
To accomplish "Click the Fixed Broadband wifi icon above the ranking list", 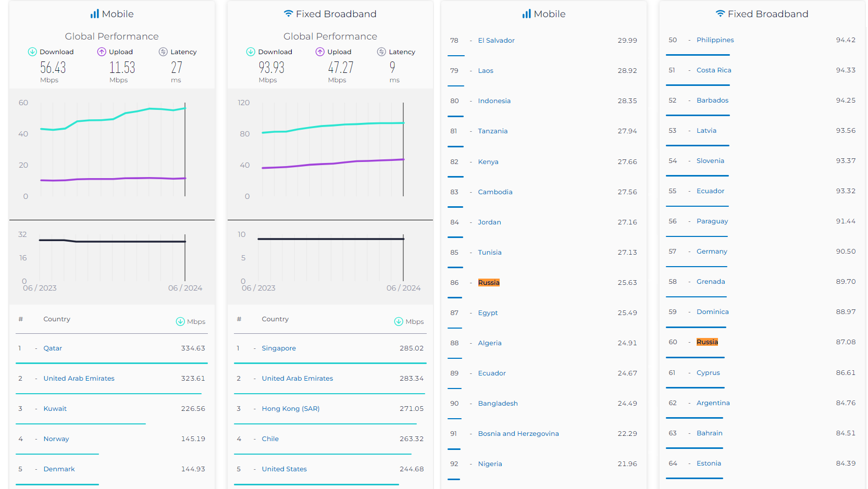I will [720, 14].
